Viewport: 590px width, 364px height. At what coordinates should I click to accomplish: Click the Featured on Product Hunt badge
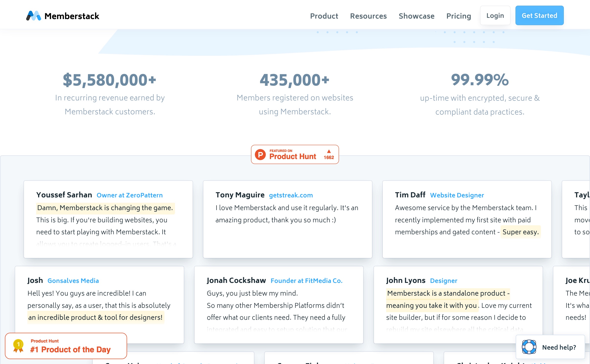[x=295, y=154]
